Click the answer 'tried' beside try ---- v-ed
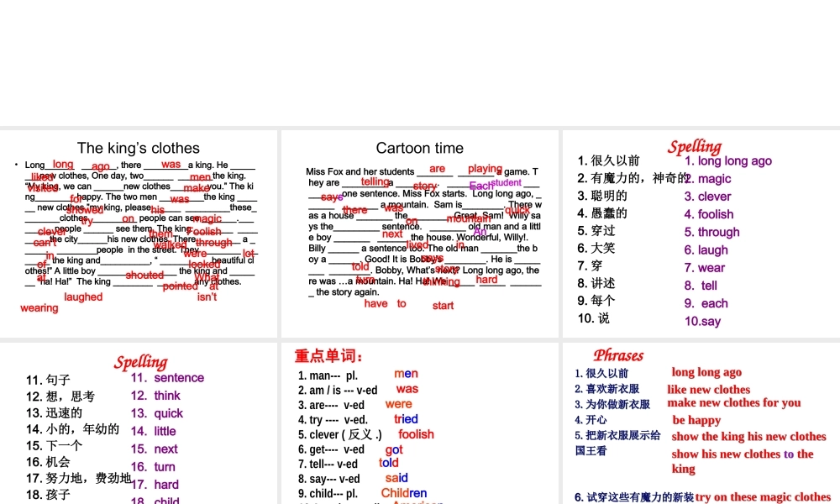Image resolution: width=840 pixels, height=504 pixels. 406,419
